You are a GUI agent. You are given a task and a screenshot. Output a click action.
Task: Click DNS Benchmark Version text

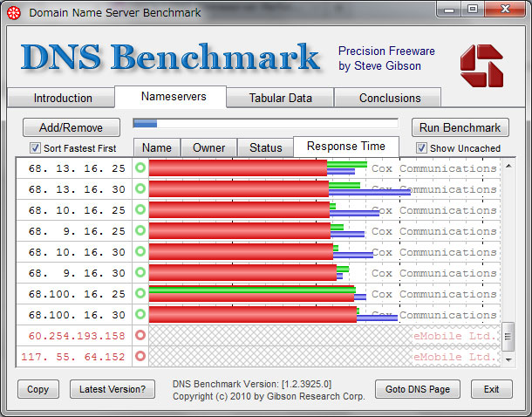coord(252,384)
